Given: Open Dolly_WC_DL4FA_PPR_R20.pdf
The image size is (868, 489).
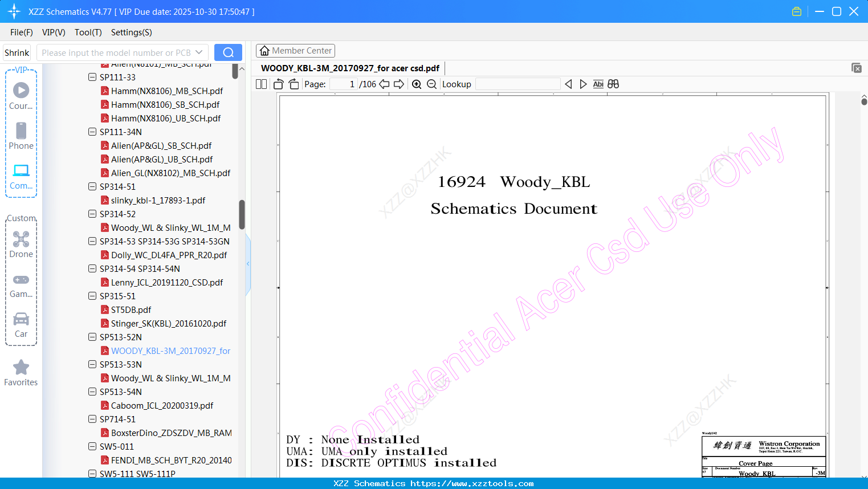Looking at the screenshot, I should pos(169,255).
